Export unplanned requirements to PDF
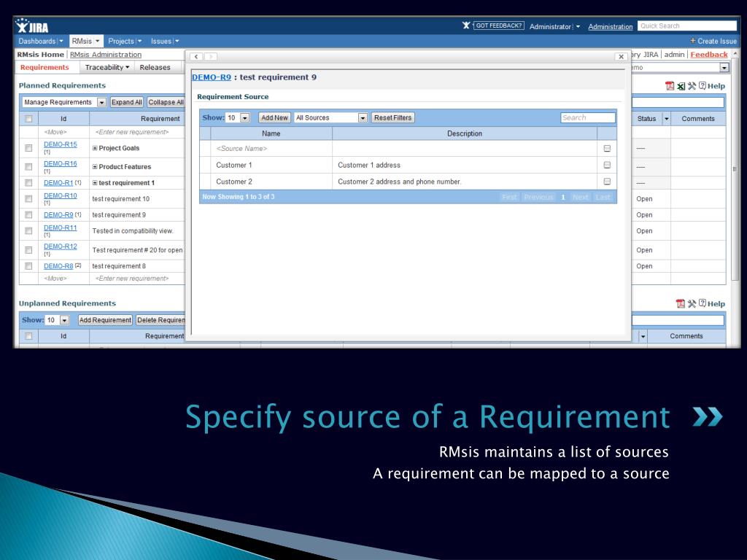 point(681,303)
